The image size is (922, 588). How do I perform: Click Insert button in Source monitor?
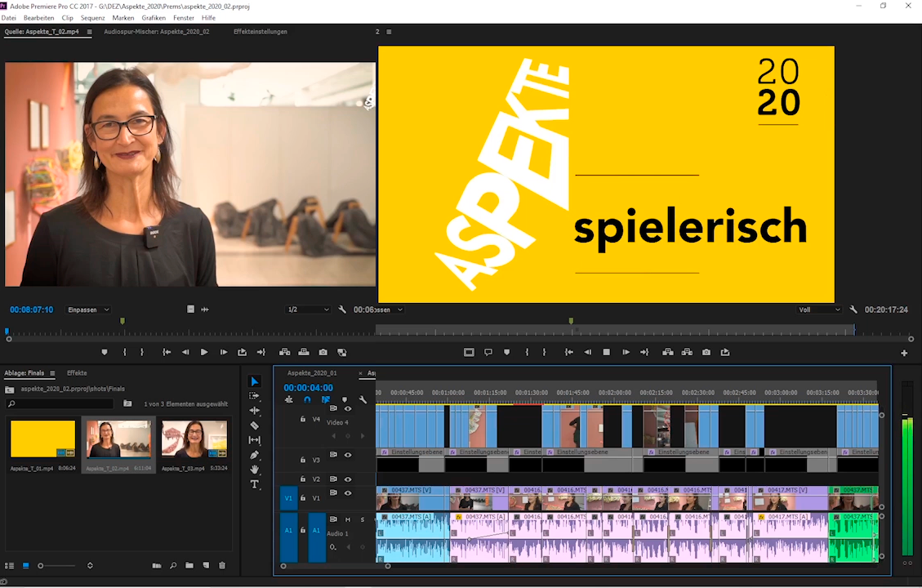coord(284,352)
